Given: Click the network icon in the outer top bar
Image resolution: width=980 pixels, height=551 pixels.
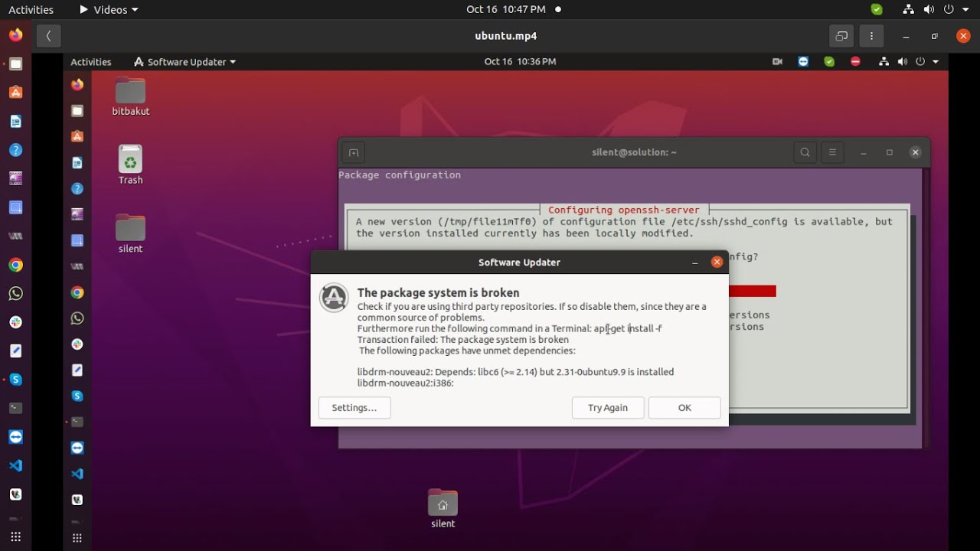Looking at the screenshot, I should (x=909, y=10).
